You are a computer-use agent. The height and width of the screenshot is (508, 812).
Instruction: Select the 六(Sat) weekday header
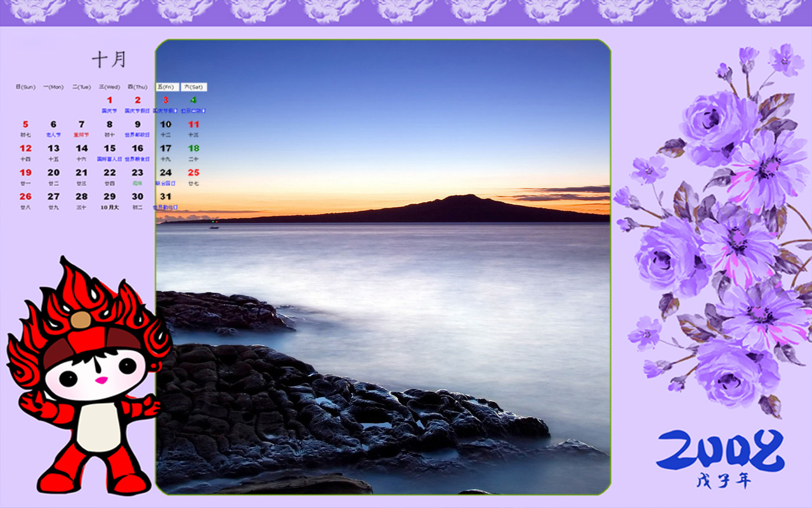(x=193, y=87)
